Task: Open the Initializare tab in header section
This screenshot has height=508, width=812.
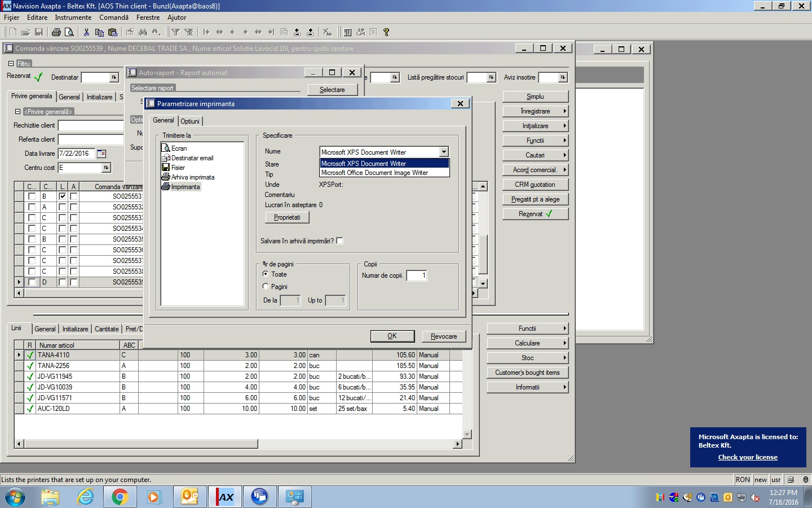Action: click(99, 97)
